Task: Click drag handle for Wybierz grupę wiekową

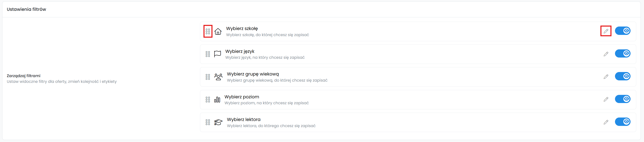Action: (208, 77)
